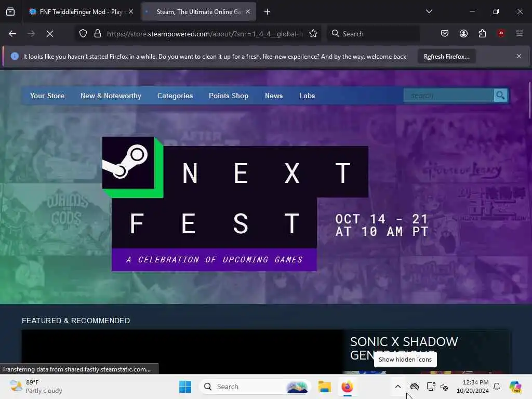The width and height of the screenshot is (532, 399).
Task: Click Refresh Firefox button
Action: pyautogui.click(x=446, y=57)
